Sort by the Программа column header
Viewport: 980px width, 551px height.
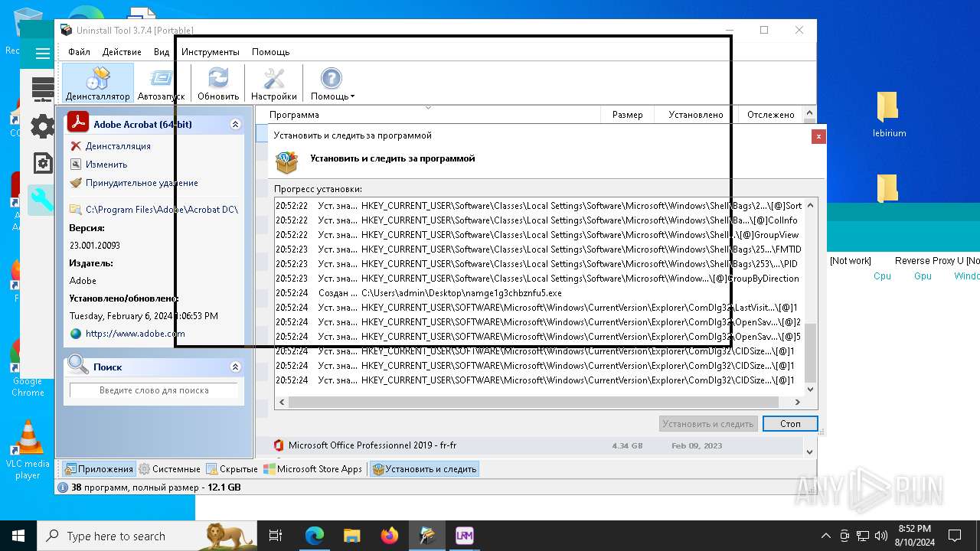427,115
